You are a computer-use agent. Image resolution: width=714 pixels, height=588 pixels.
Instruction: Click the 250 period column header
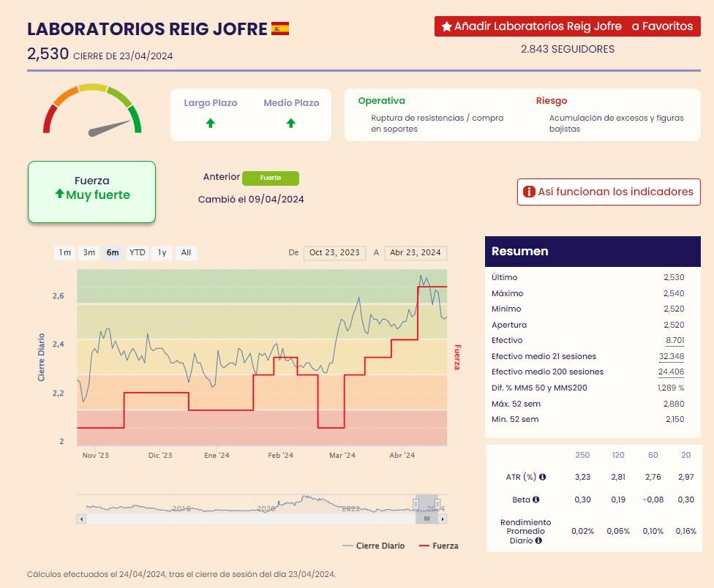click(582, 455)
